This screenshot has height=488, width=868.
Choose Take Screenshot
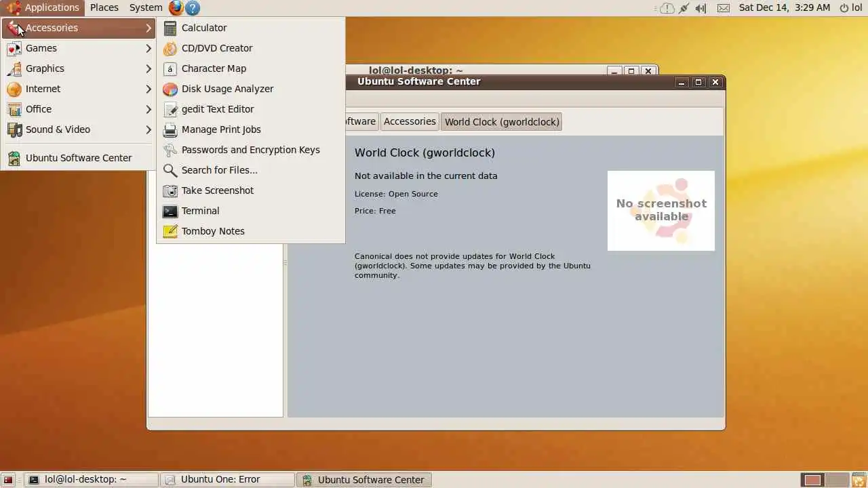point(250,190)
